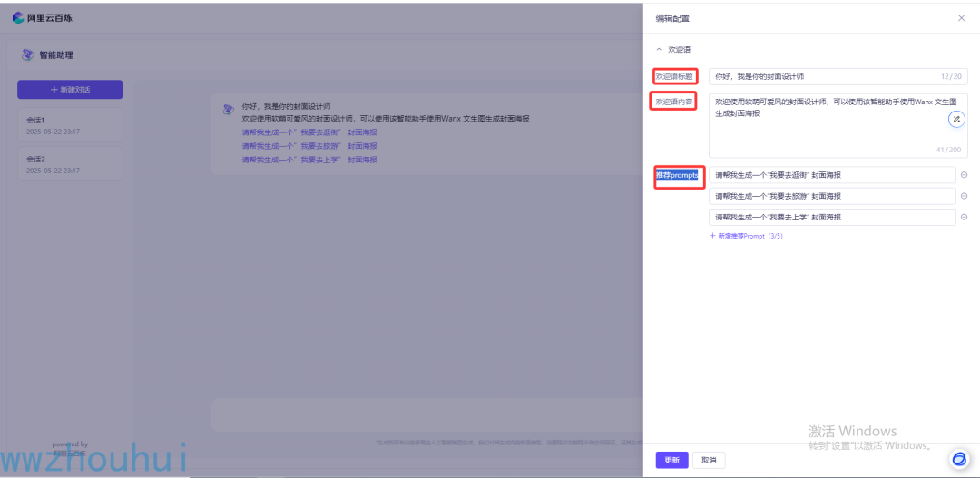
Task: Click the 智能助理 assistant icon
Action: 27,55
